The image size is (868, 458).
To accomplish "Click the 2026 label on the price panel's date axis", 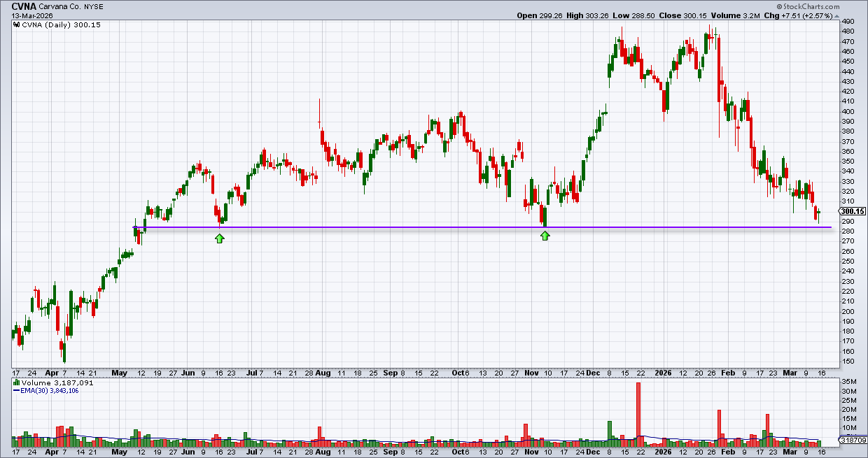I will pos(661,373).
